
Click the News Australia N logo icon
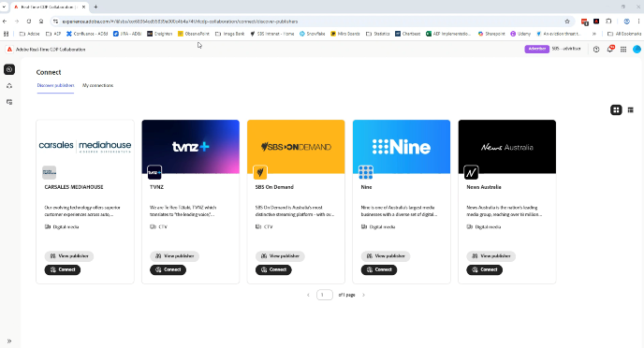click(x=471, y=172)
